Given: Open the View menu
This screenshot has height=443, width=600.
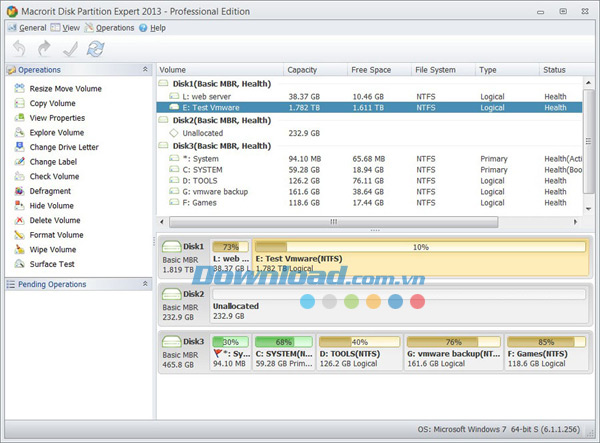Looking at the screenshot, I should coord(65,28).
